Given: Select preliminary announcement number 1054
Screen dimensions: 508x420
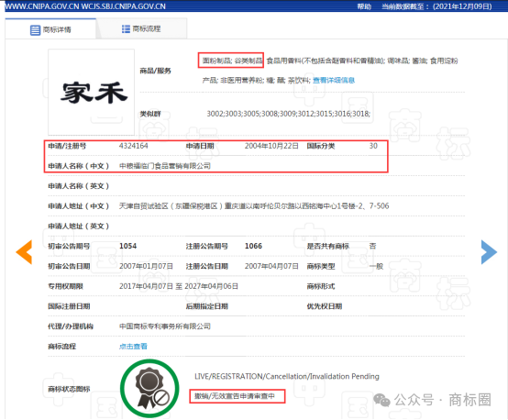Looking at the screenshot, I should [128, 246].
